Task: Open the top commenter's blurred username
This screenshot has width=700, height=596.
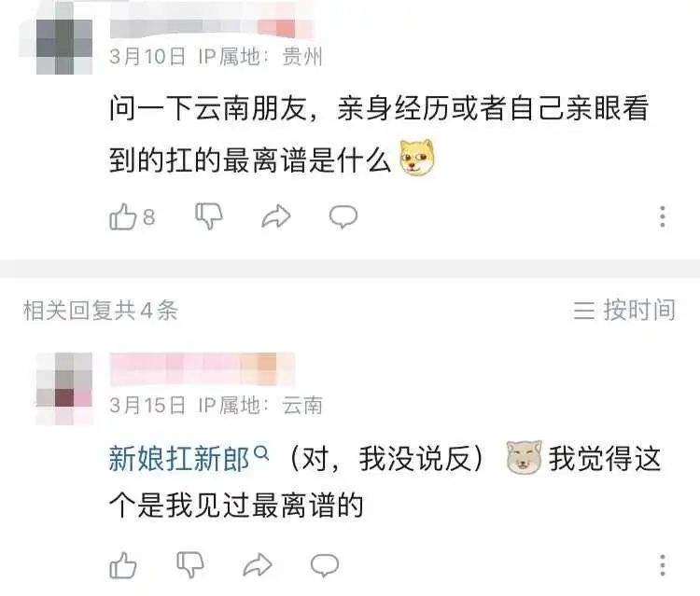Action: coord(212,28)
